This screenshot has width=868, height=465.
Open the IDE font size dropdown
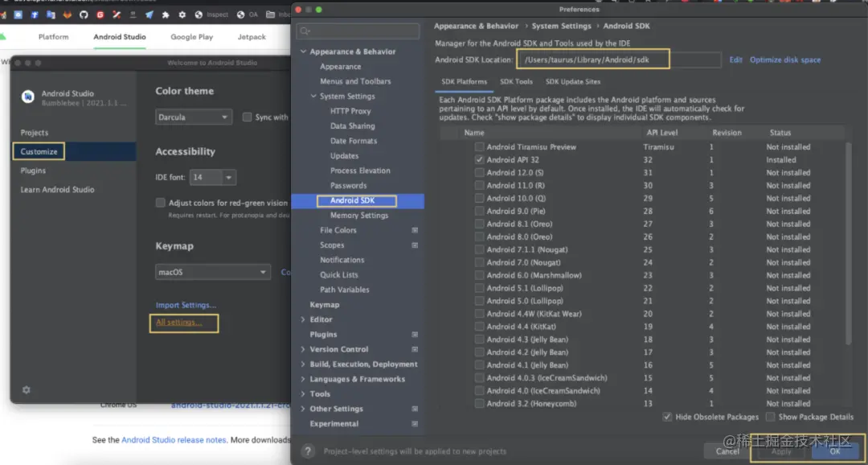click(212, 177)
